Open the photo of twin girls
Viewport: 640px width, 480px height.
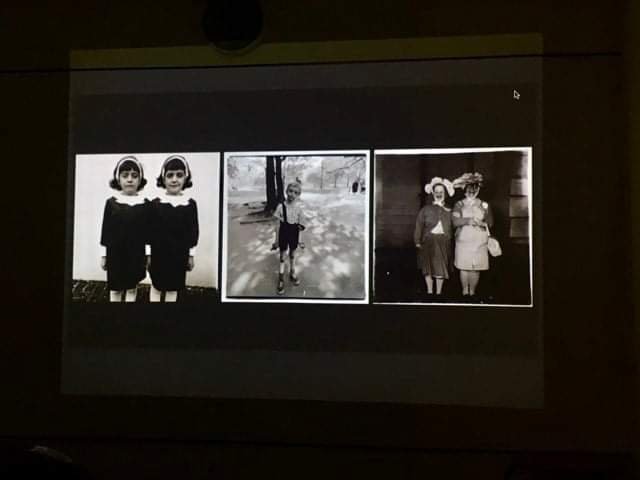click(146, 226)
